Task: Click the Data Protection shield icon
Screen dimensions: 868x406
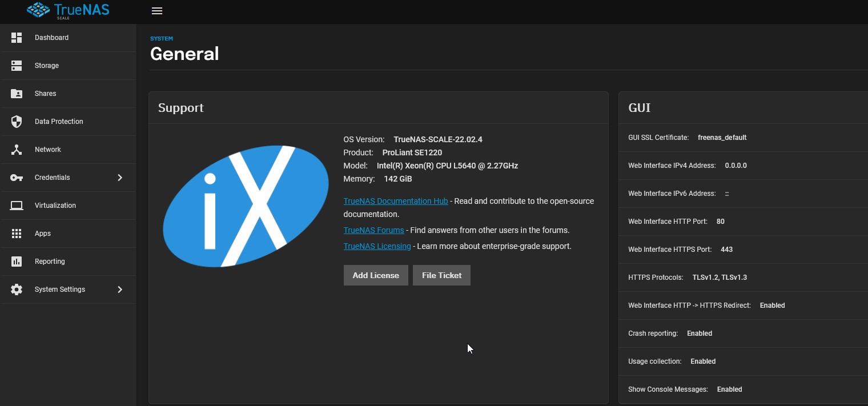Action: pos(17,122)
